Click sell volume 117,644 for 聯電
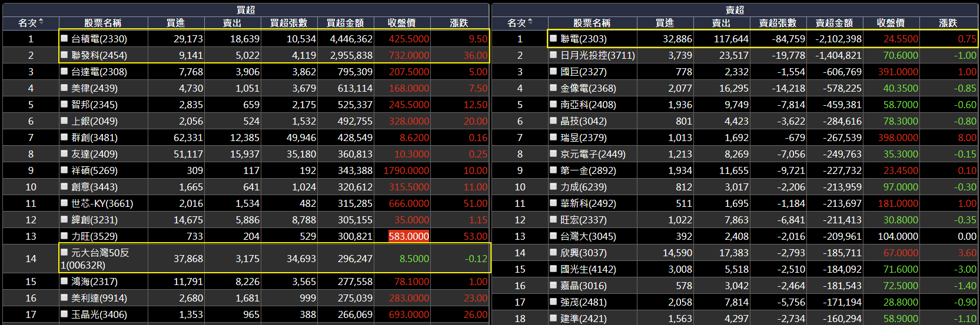Image resolution: width=980 pixels, height=325 pixels. pos(731,39)
